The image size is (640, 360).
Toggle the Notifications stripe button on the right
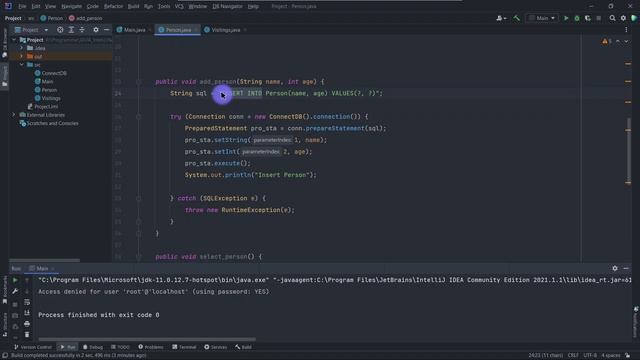636,322
